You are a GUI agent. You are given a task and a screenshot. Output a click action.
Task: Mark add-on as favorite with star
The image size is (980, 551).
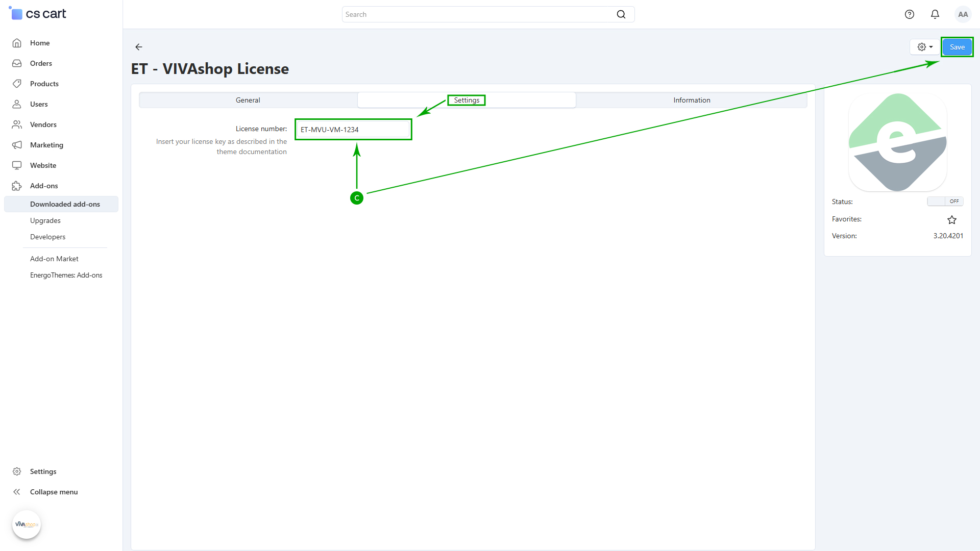[x=951, y=220]
